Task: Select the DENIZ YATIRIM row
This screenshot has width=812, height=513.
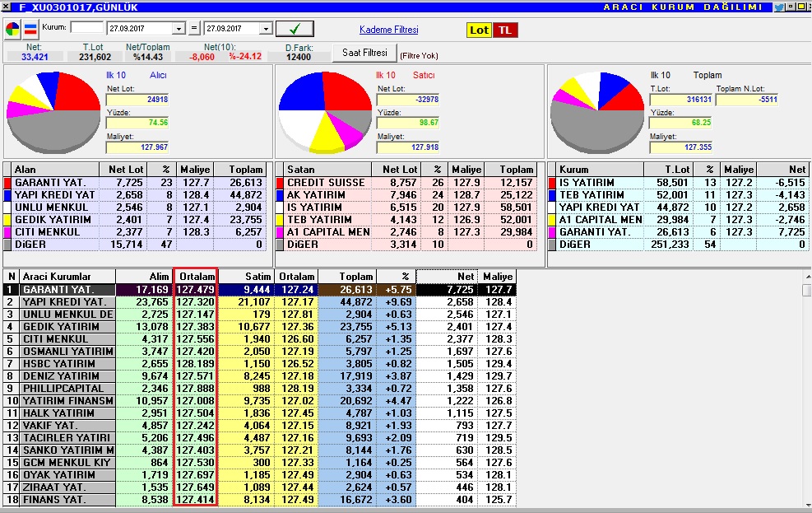Action: (x=259, y=376)
